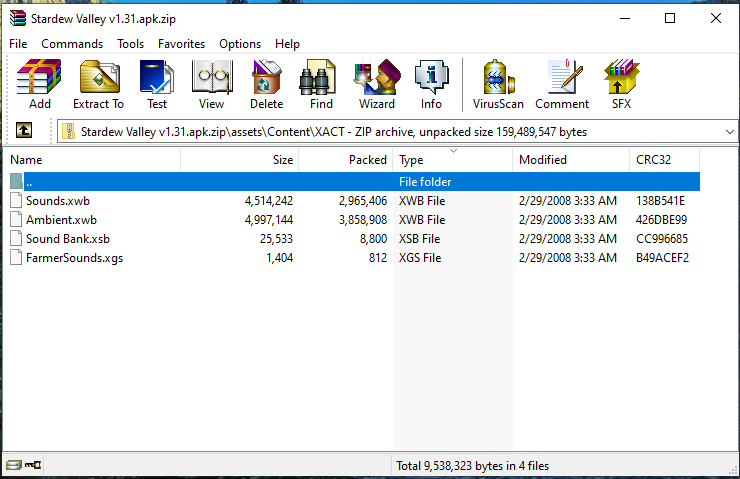This screenshot has width=740, height=479.
Task: Open the View file tool
Action: point(211,84)
